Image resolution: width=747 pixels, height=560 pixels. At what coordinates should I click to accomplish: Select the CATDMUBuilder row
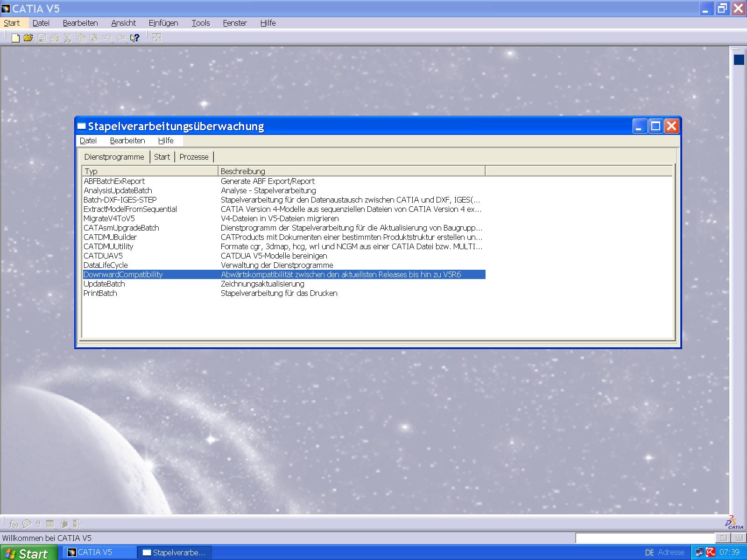(x=284, y=237)
